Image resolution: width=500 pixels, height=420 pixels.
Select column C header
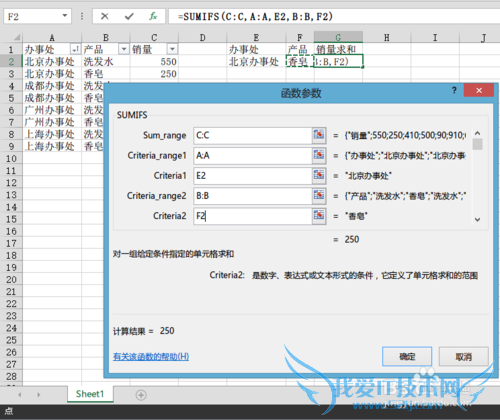tap(154, 37)
